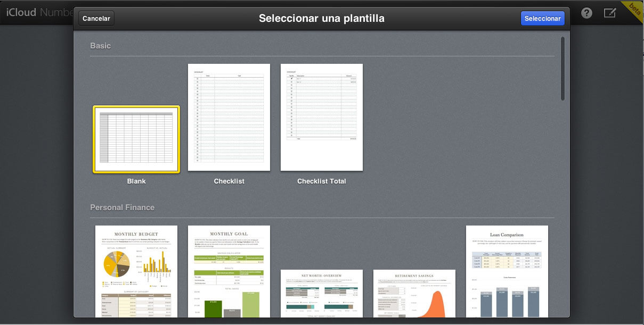Click the Basic section header
This screenshot has width=644, height=325.
(x=101, y=46)
